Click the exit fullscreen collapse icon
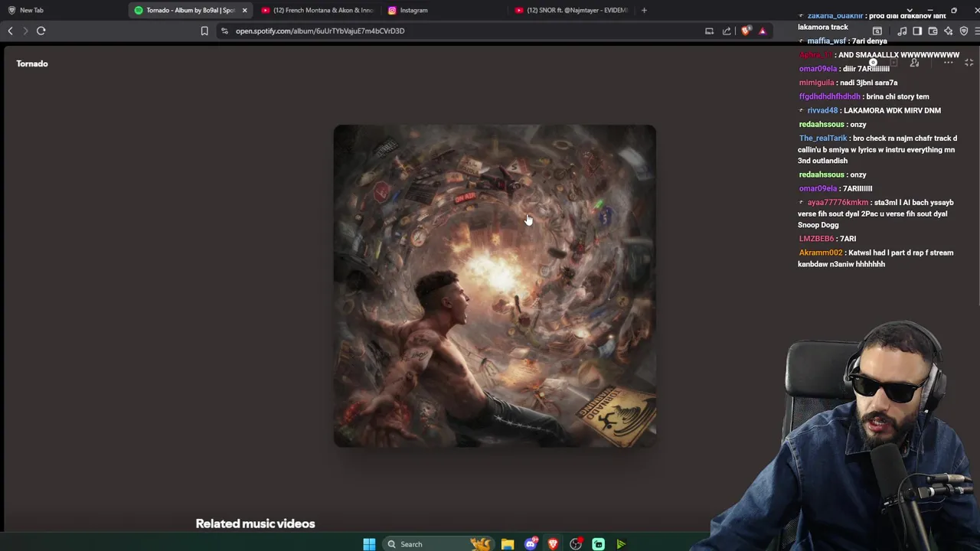Screen dimensions: 980x551 969,63
